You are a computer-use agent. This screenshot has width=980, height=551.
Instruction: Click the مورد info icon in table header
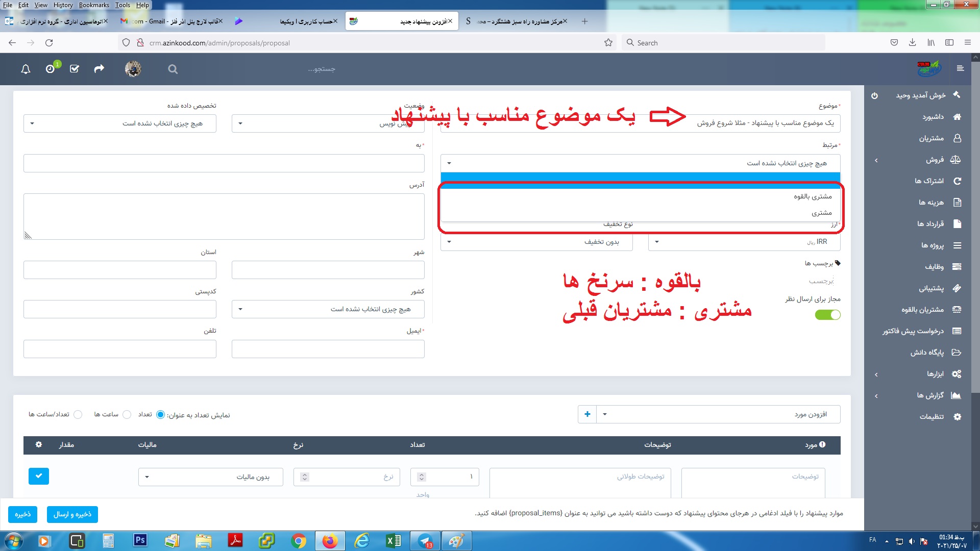(x=822, y=444)
